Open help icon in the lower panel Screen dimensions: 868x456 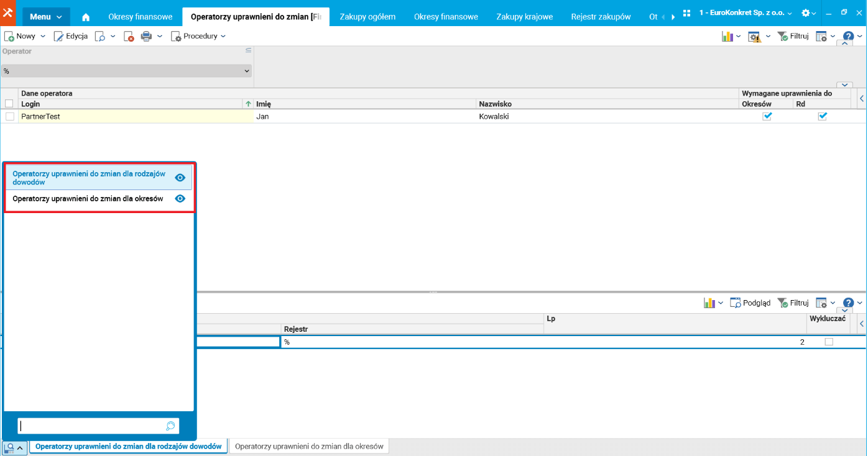click(x=848, y=303)
